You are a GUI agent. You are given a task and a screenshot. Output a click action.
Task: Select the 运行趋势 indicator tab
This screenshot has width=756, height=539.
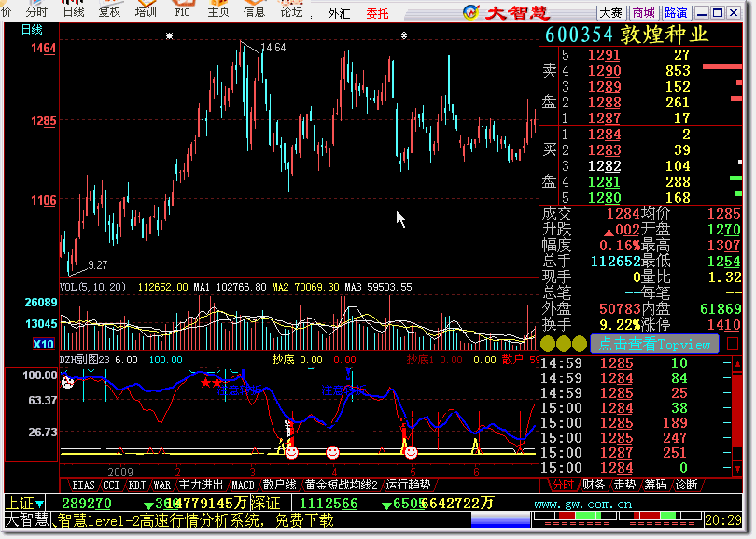[x=408, y=485]
